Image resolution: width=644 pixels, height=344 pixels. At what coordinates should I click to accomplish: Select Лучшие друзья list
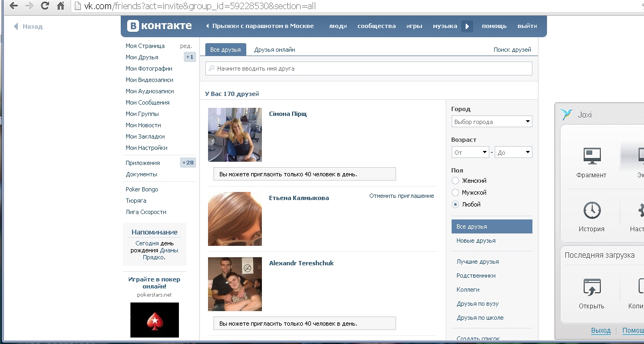pyautogui.click(x=477, y=262)
